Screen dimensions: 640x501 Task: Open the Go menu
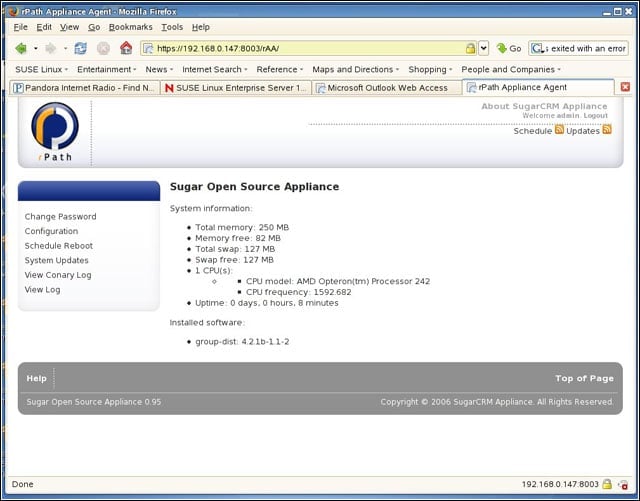pos(94,27)
